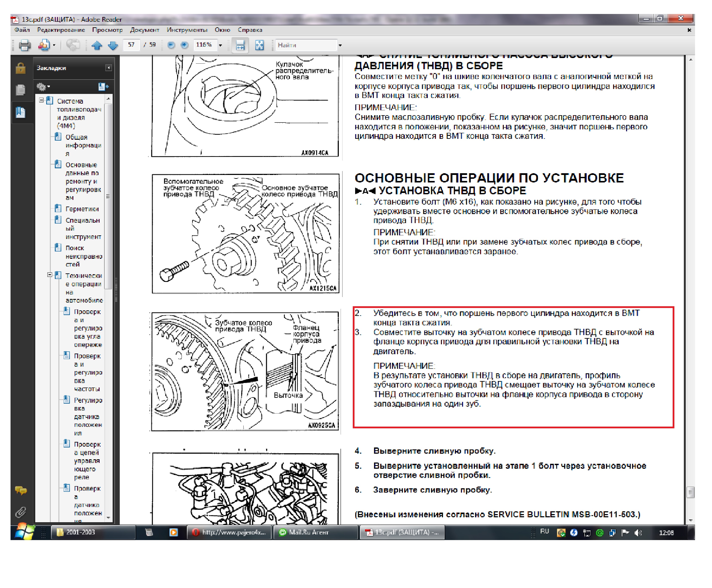Open the security lock panel in the sidebar
The width and height of the screenshot is (712, 588).
[21, 68]
